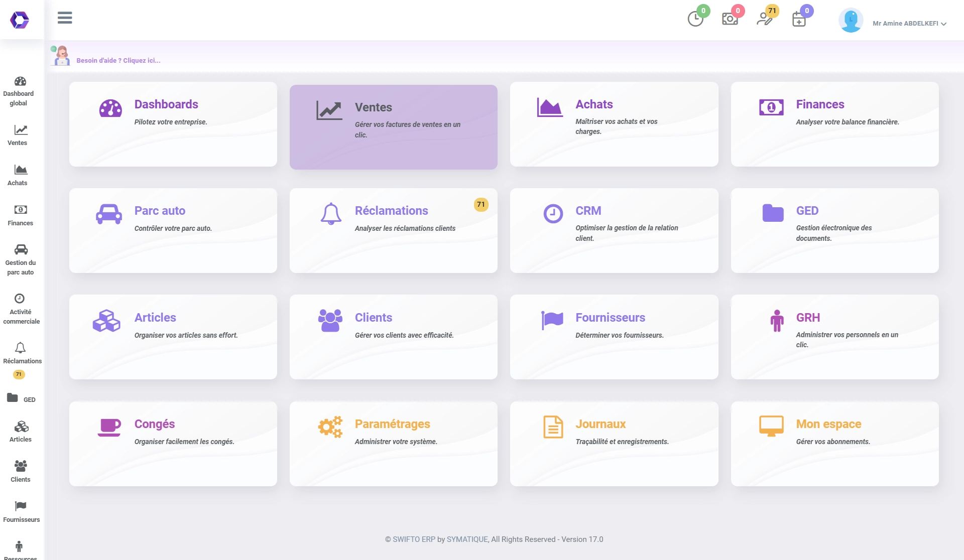Viewport: 964px width, 560px height.
Task: Open the GED card title
Action: (807, 211)
